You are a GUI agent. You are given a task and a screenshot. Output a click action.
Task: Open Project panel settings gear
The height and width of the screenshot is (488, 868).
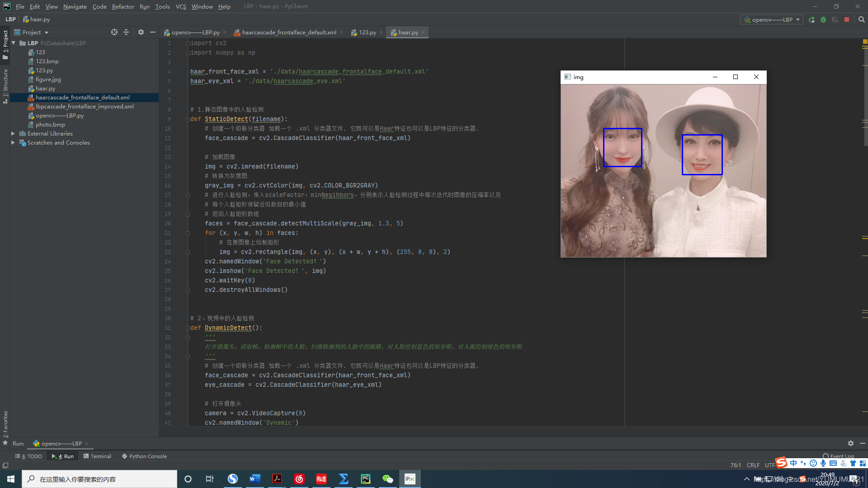tap(141, 32)
